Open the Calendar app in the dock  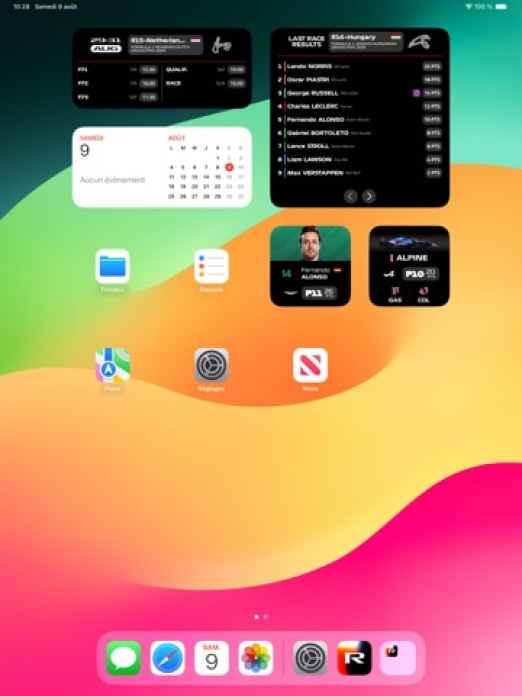(x=212, y=658)
